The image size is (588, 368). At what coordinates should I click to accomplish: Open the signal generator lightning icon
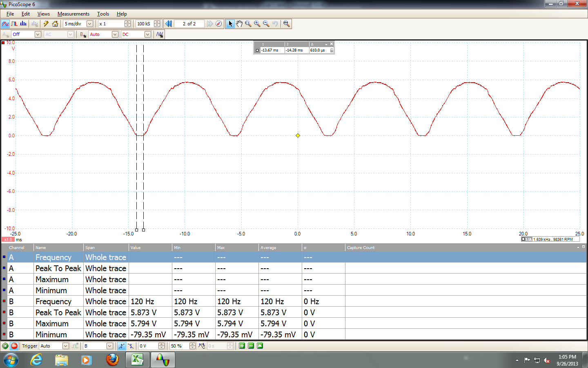pos(46,24)
